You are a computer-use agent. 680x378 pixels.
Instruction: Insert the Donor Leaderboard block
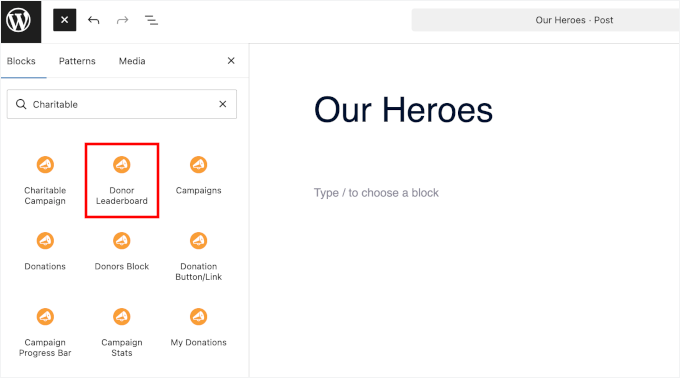pos(122,180)
